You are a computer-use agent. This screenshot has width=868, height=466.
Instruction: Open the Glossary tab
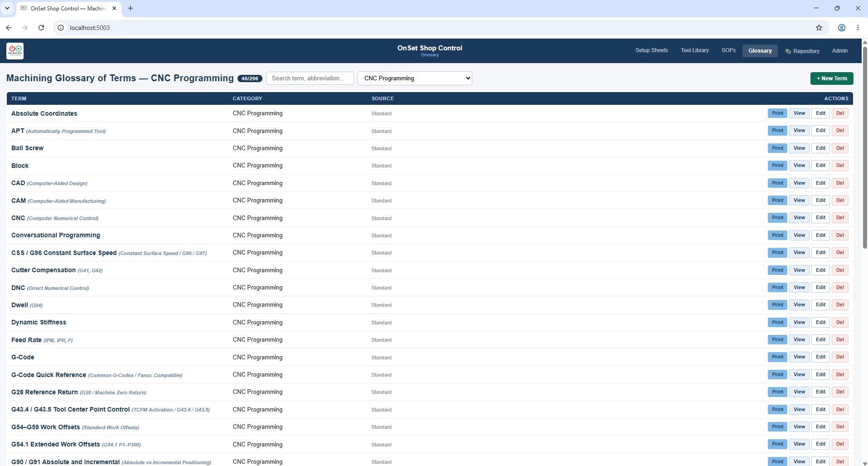pos(760,51)
